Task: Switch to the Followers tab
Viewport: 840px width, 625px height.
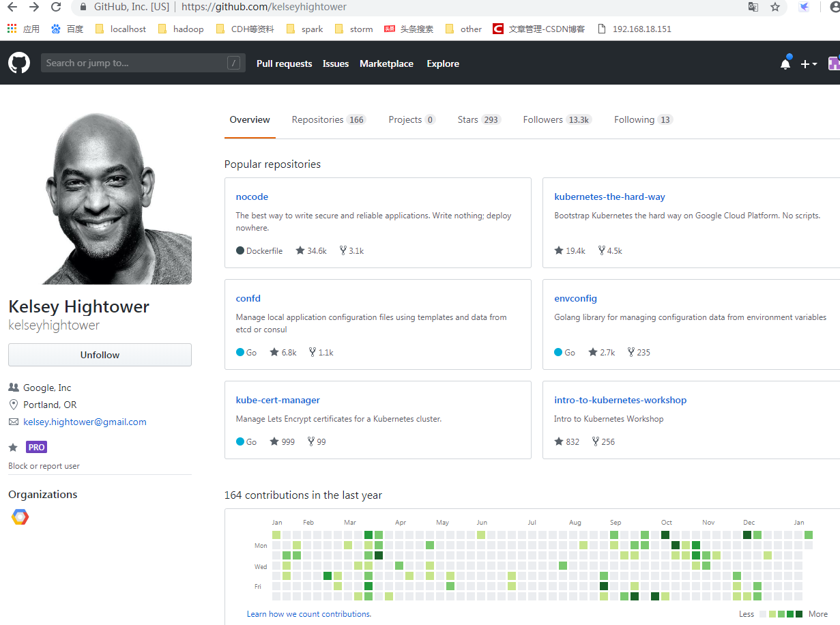Action: [x=557, y=119]
